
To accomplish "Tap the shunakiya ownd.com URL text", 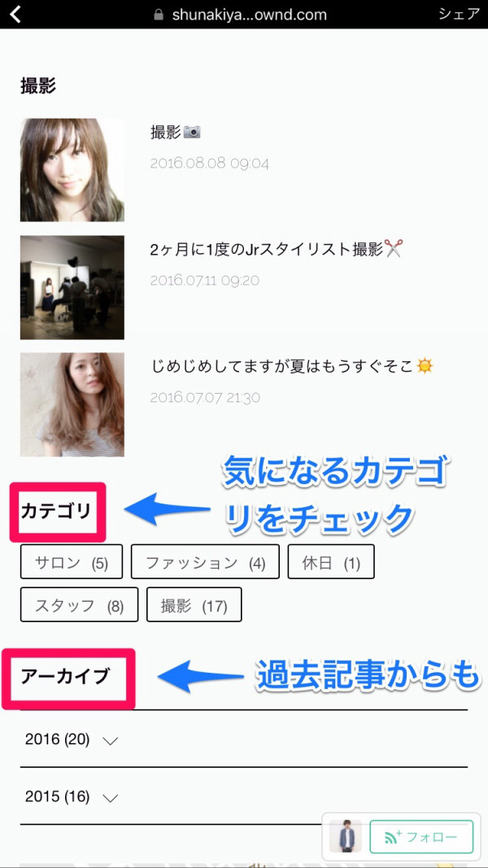I will [x=250, y=15].
